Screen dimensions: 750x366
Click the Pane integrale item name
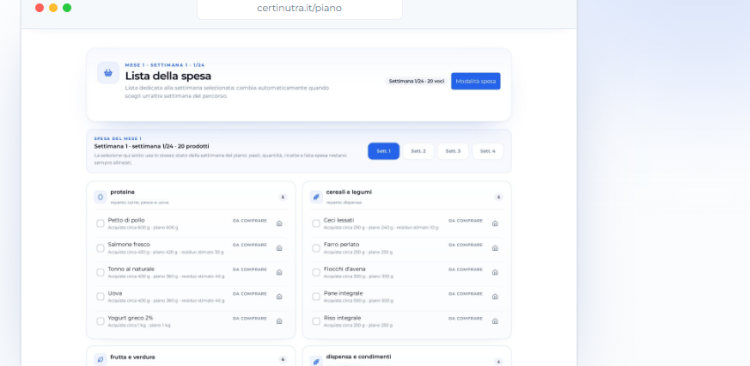[x=343, y=293]
